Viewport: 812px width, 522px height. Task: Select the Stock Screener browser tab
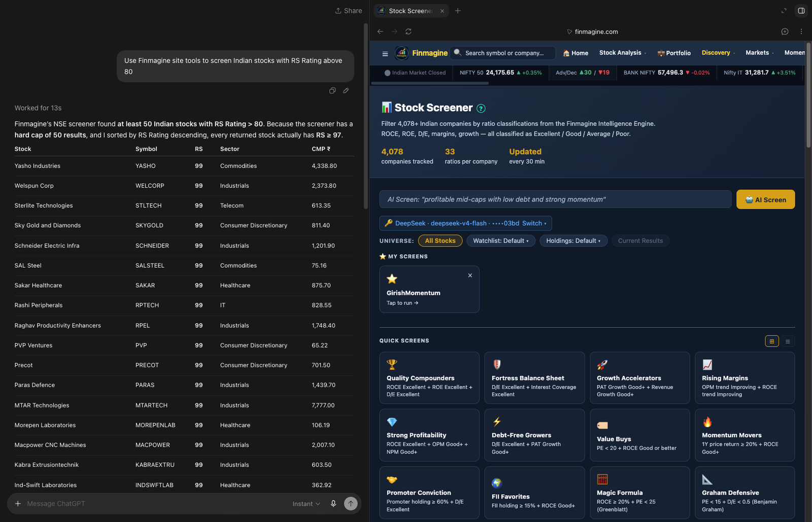(x=411, y=11)
